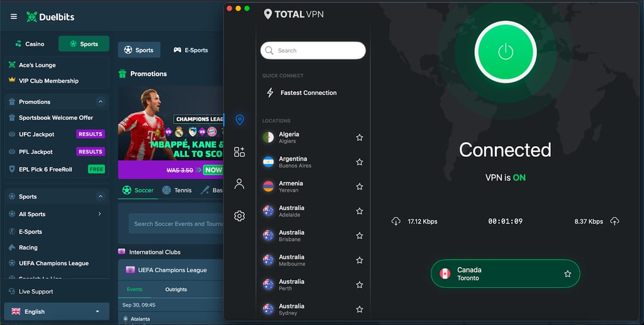Select the Events tab
This screenshot has width=644, height=325.
[135, 289]
